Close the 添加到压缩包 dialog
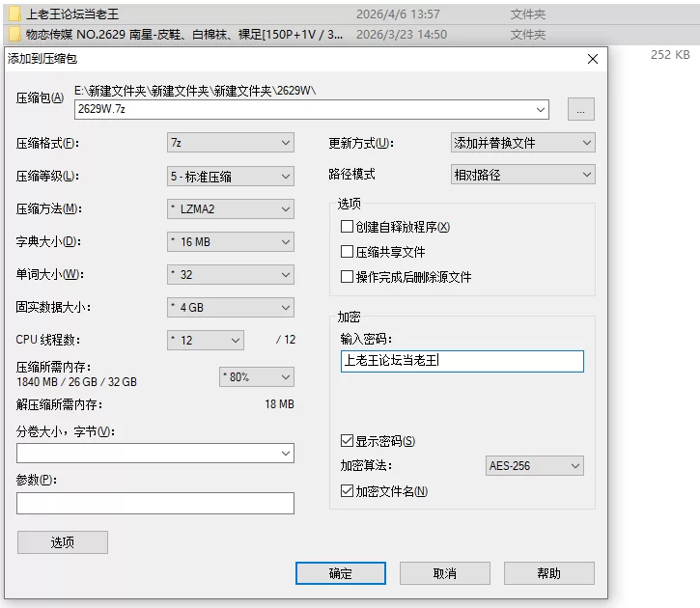Image resolution: width=700 pixels, height=608 pixels. tap(593, 59)
